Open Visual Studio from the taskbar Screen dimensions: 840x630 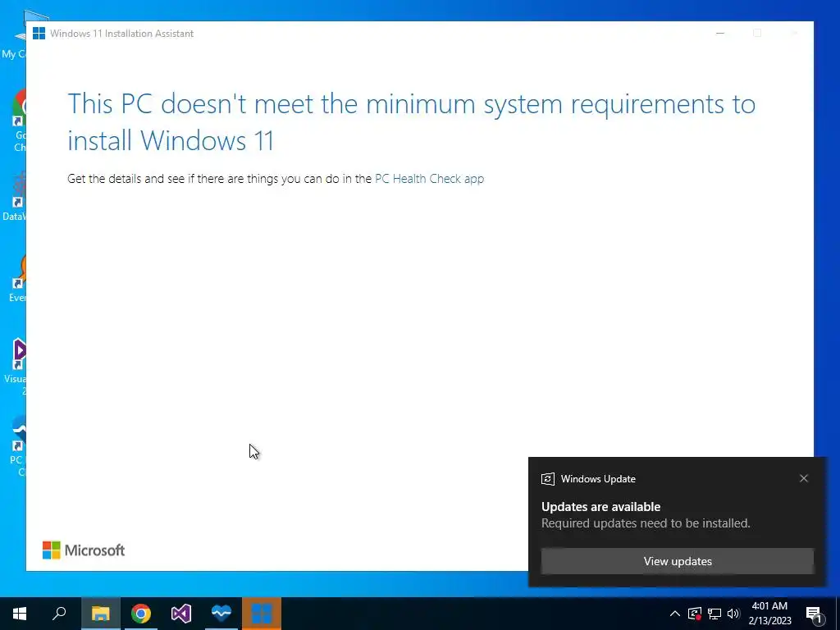click(181, 614)
